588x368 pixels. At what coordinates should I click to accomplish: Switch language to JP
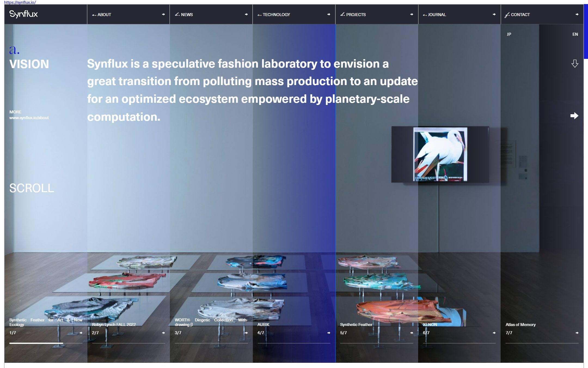tap(509, 34)
